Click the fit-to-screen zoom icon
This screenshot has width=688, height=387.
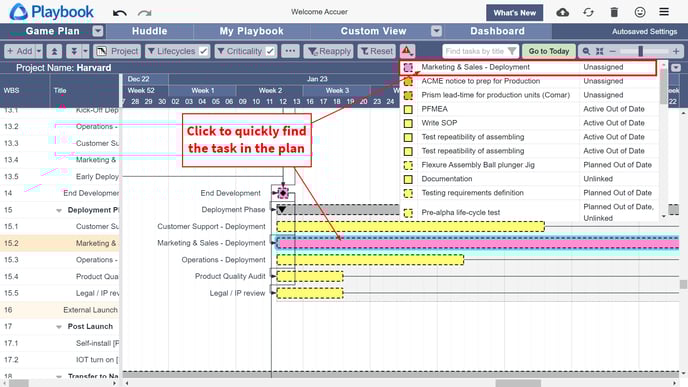599,51
